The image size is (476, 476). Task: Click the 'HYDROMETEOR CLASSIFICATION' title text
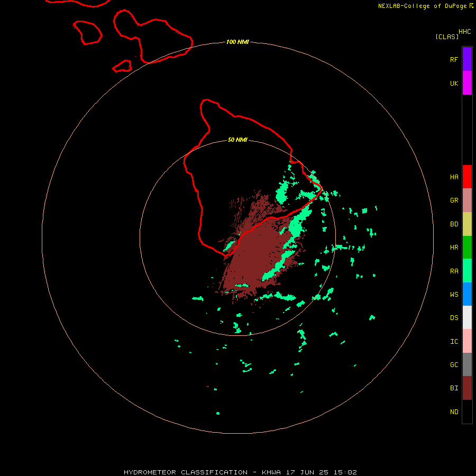(x=186, y=472)
